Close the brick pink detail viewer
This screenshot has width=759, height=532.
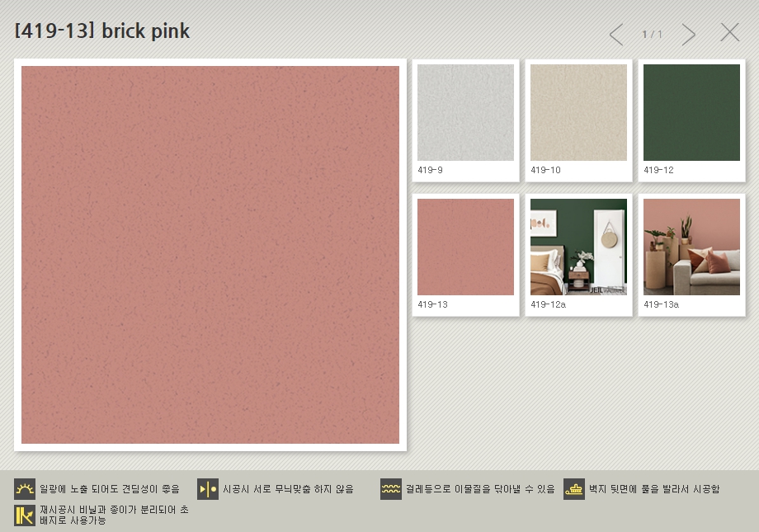pos(729,33)
